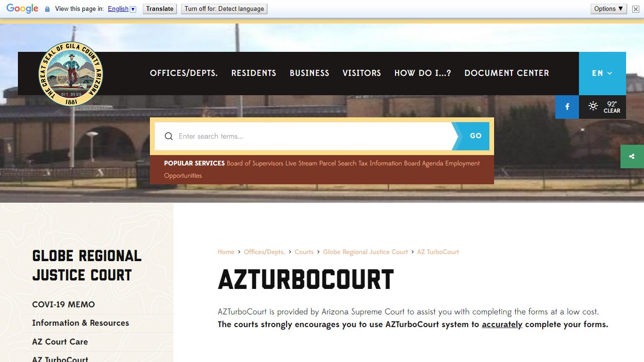This screenshot has height=362, width=644.
Task: Open COVI-19 MEMO in sidebar
Action: click(64, 304)
